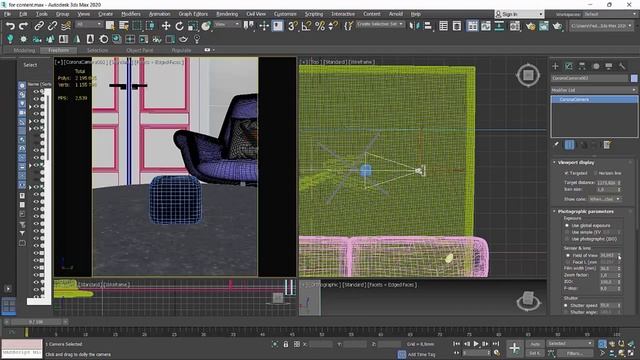Screen dimensions: 640x360
Task: Toggle the Targeted checkbox
Action: point(566,173)
